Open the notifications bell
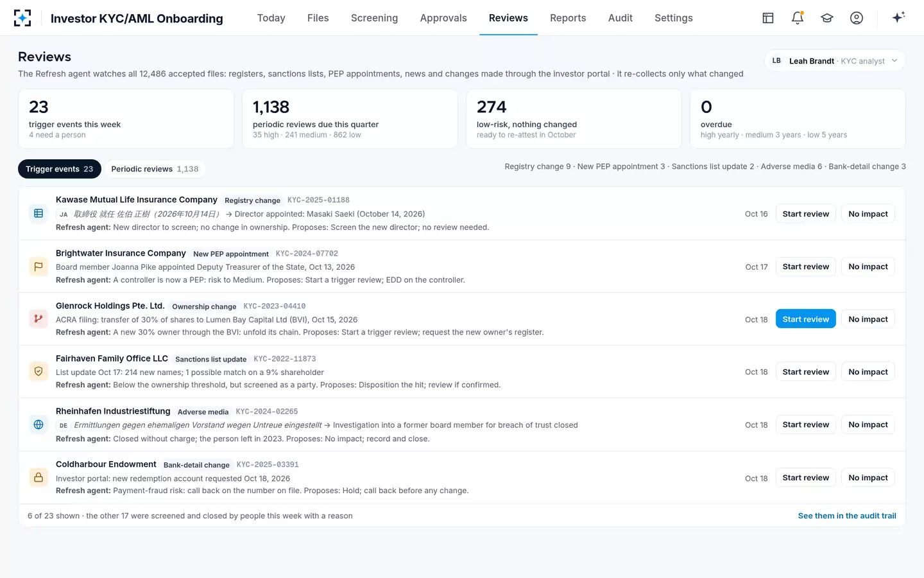 (798, 18)
